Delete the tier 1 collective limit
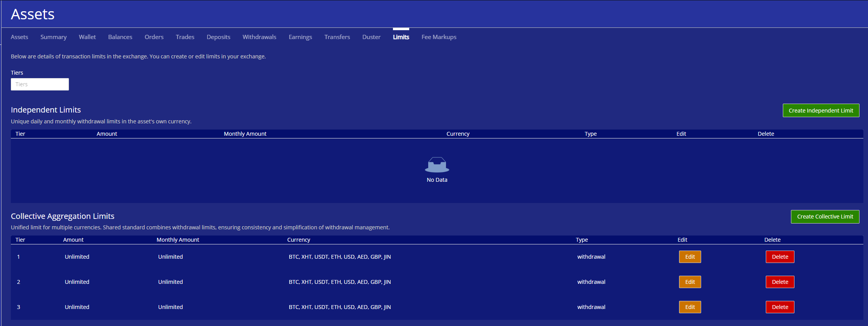The image size is (868, 326). pos(780,257)
